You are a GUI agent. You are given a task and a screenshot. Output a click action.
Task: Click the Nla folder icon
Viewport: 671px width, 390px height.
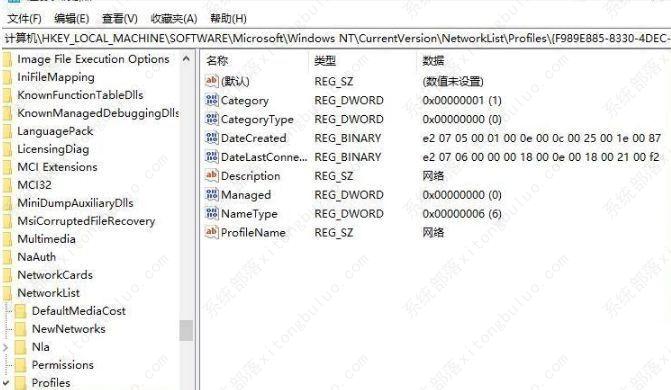point(21,347)
